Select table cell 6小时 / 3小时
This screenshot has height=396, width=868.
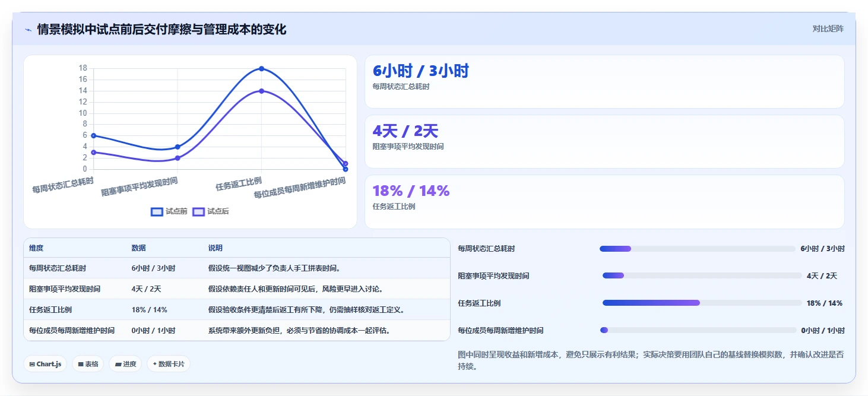point(153,268)
